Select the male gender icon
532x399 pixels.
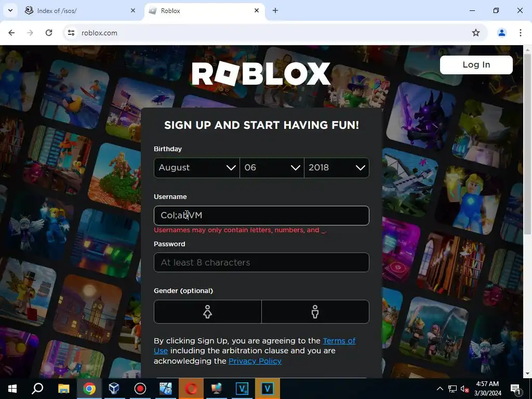point(315,312)
